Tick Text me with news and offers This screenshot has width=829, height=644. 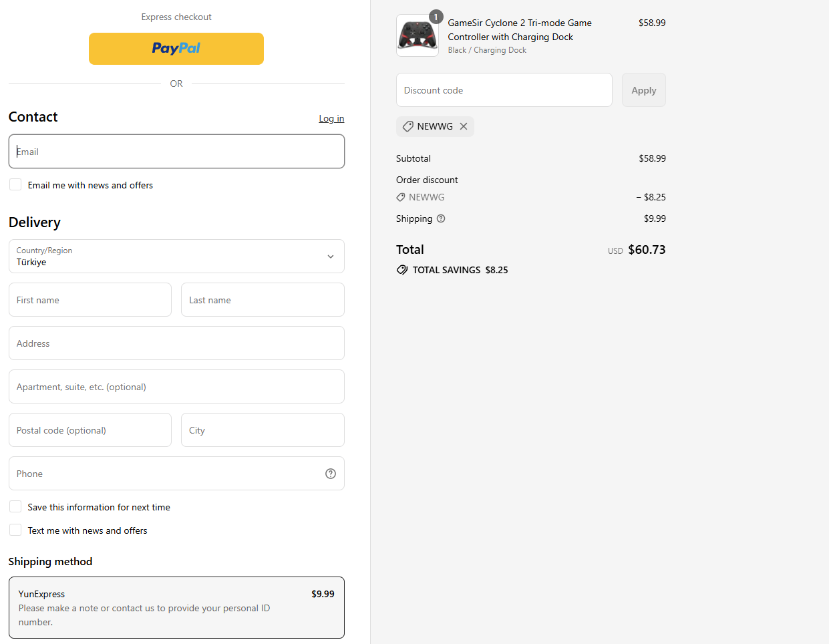pyautogui.click(x=15, y=530)
